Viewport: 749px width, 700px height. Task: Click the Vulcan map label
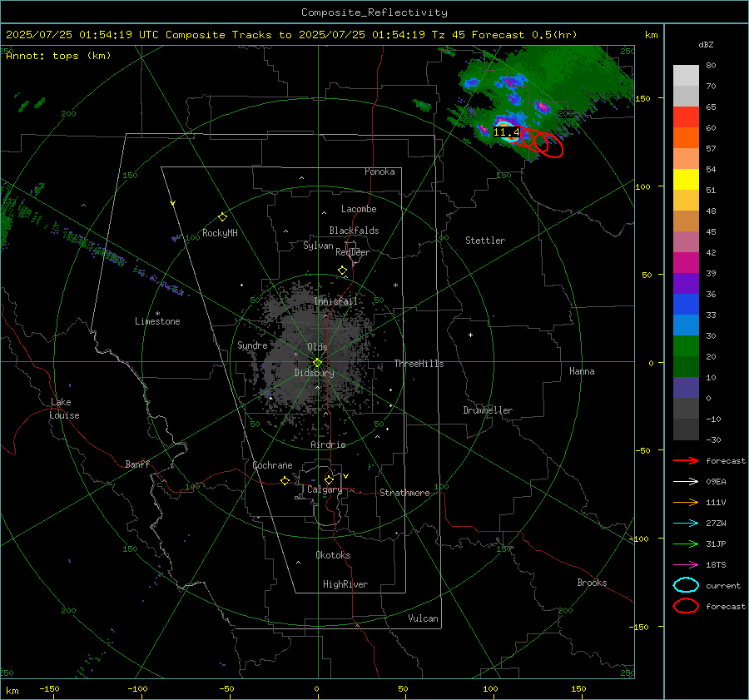(x=424, y=618)
